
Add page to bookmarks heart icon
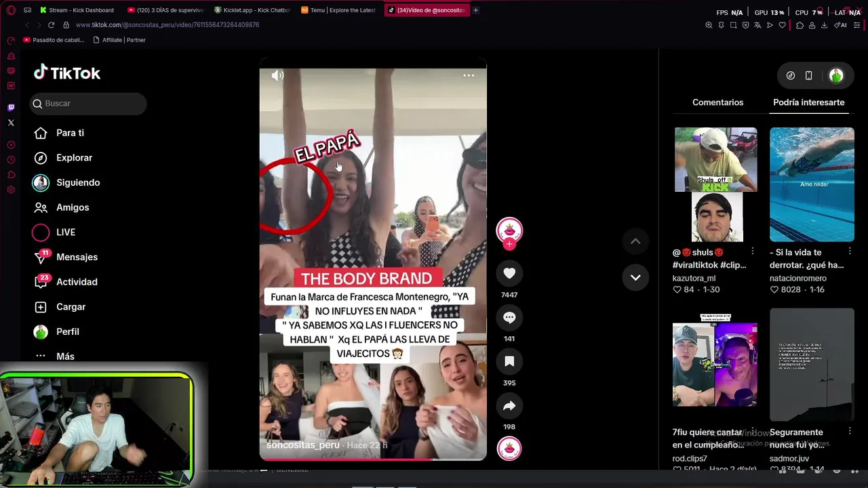click(x=782, y=25)
